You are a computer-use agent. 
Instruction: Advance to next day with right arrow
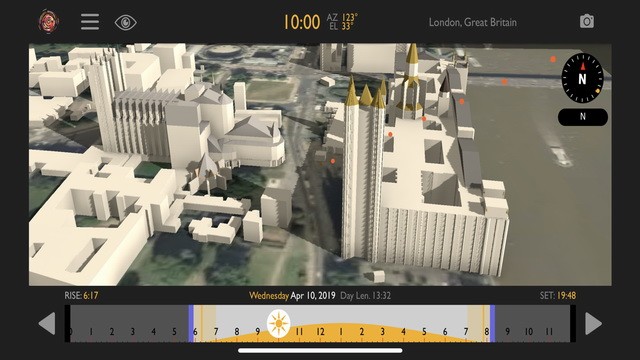coord(593,324)
